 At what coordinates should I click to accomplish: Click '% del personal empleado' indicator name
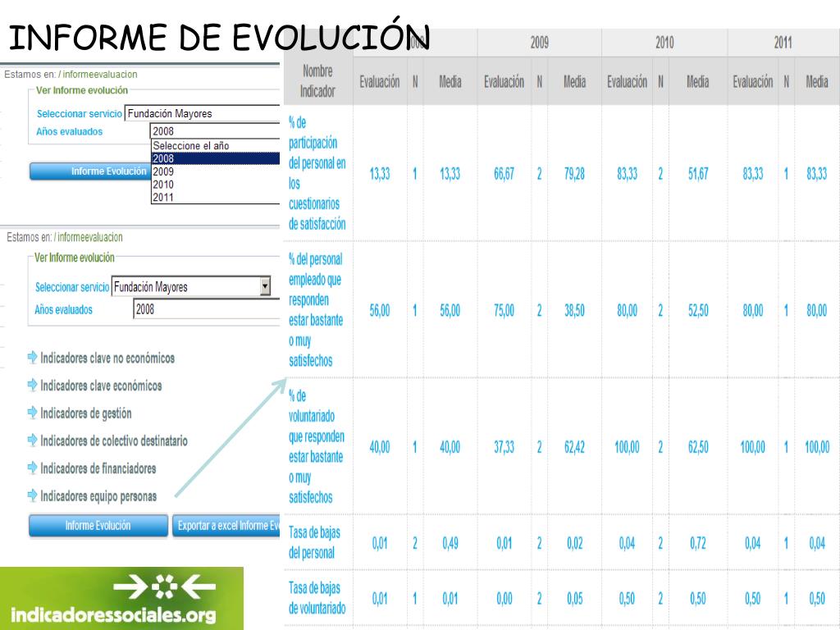pos(316,309)
